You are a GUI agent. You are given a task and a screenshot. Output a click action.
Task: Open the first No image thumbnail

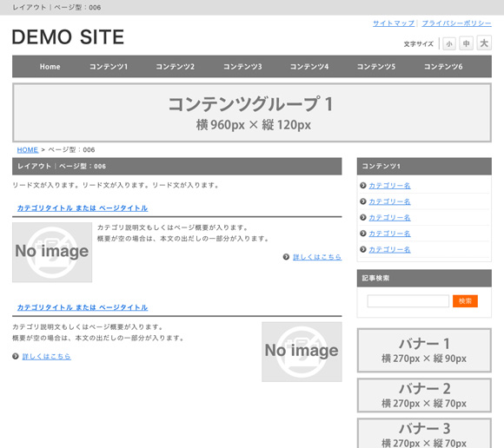[x=52, y=253]
